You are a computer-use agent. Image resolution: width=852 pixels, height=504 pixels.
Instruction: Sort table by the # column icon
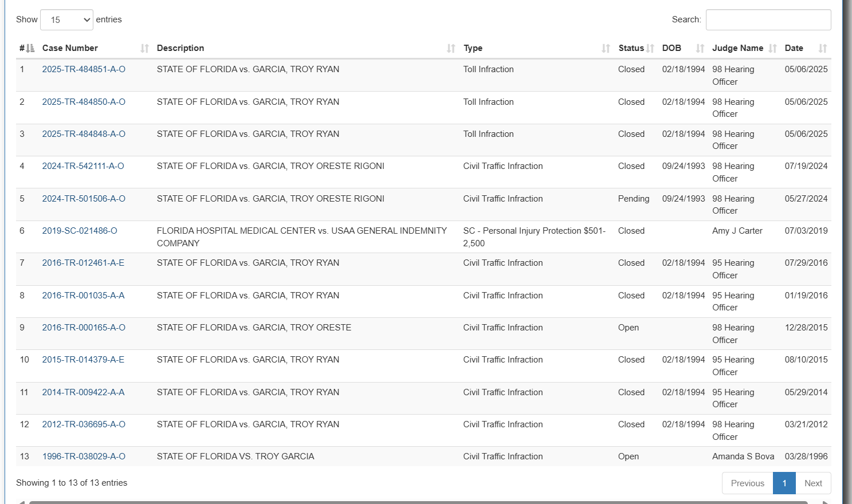30,49
